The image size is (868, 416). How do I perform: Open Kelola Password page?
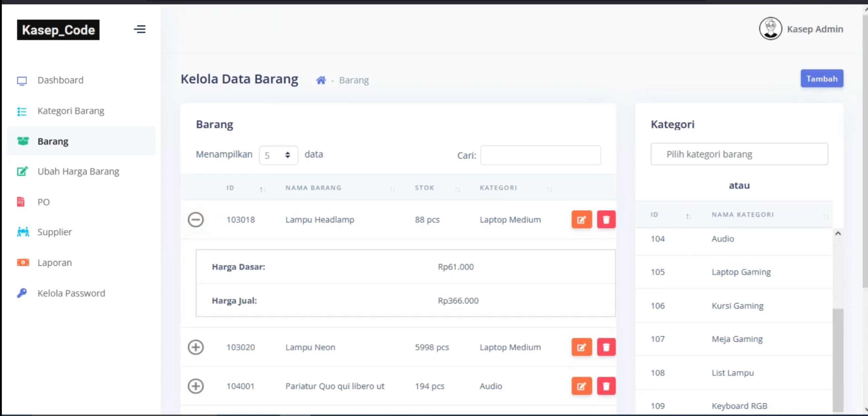[x=71, y=293]
